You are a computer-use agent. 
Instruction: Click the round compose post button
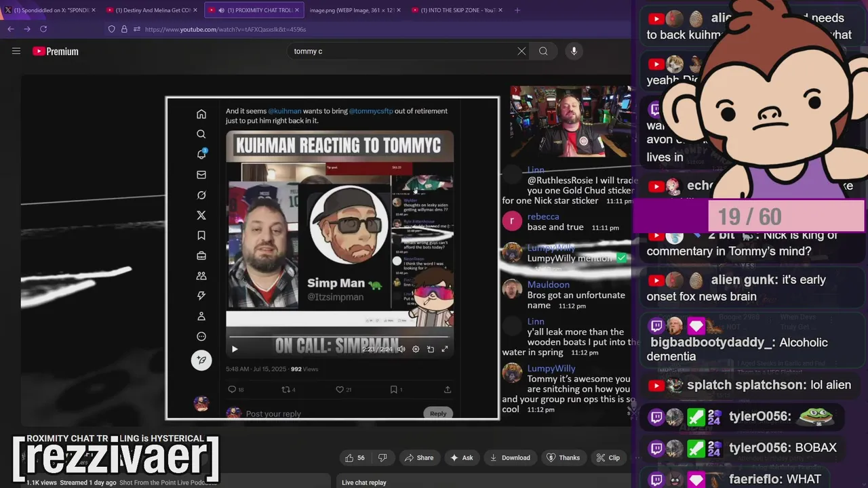(x=201, y=360)
